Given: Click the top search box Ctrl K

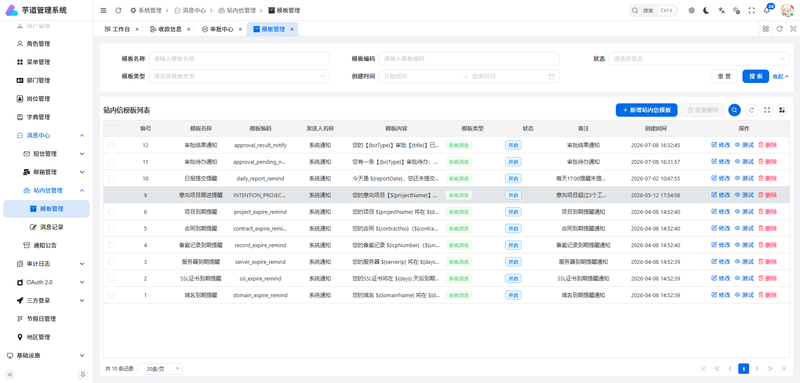Looking at the screenshot, I should (x=653, y=10).
